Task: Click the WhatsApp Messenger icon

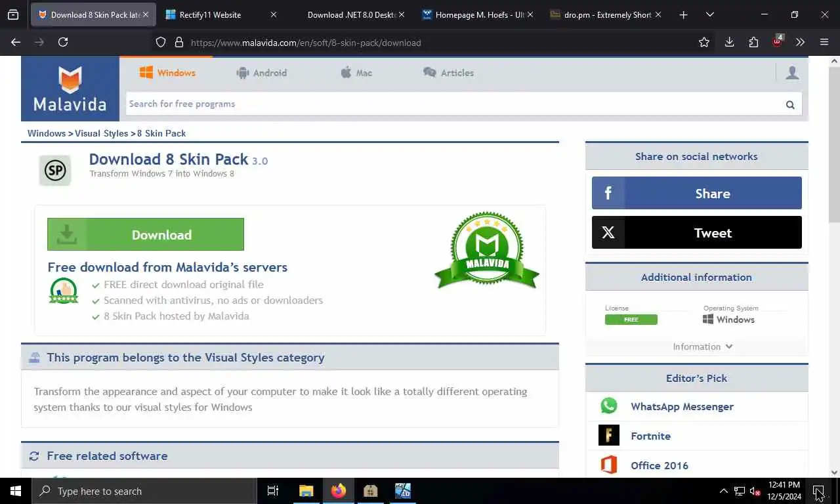Action: point(609,406)
